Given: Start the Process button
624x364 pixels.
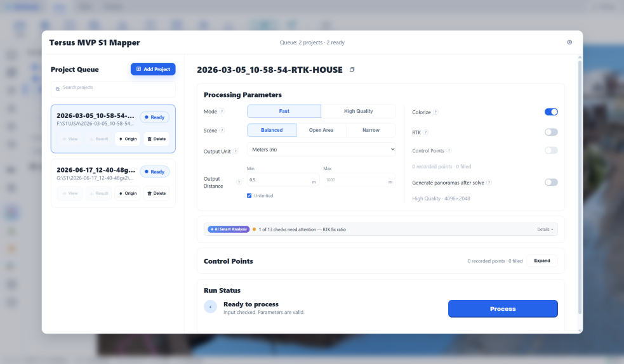Looking at the screenshot, I should (x=503, y=309).
